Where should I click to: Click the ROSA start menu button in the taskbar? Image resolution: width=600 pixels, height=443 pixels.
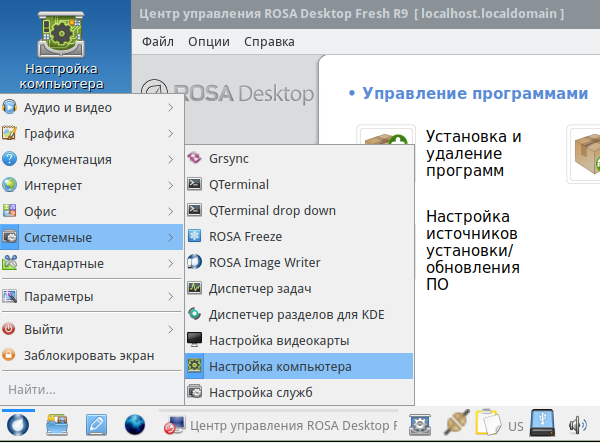(x=18, y=425)
